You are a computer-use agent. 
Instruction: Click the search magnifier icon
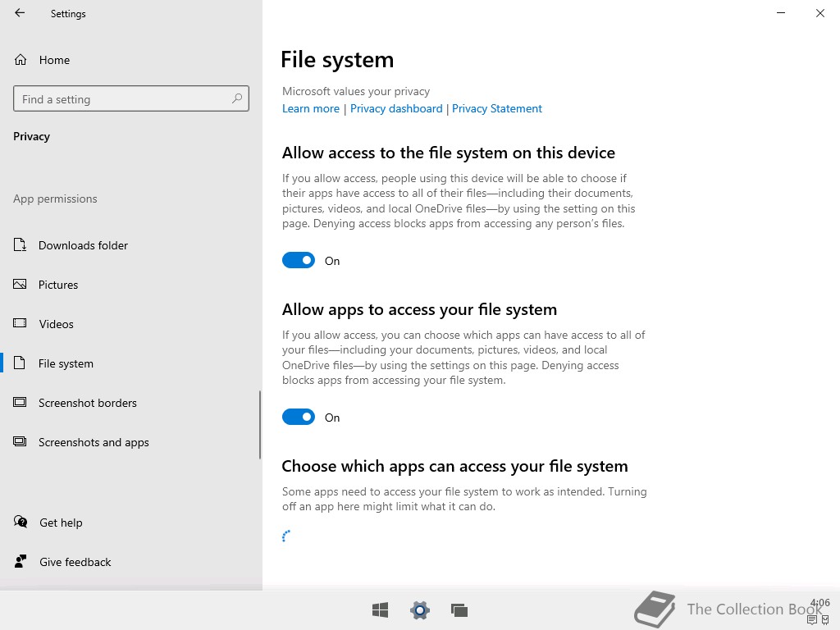click(x=237, y=98)
